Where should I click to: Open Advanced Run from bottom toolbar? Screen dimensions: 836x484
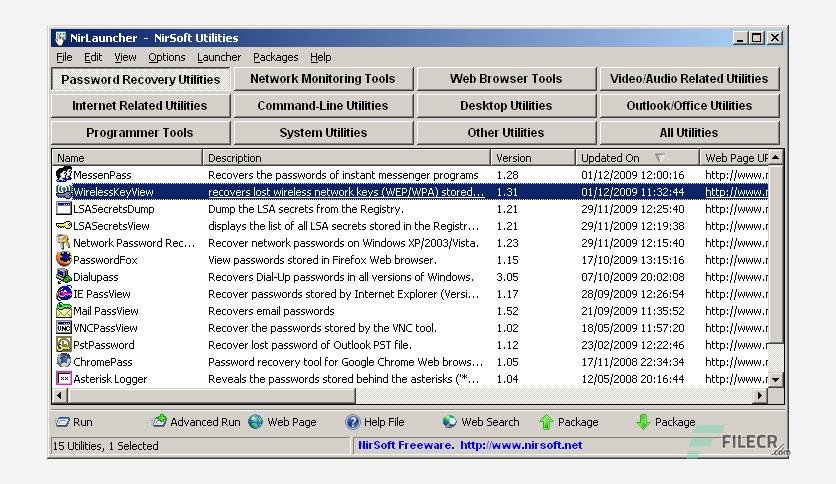196,422
